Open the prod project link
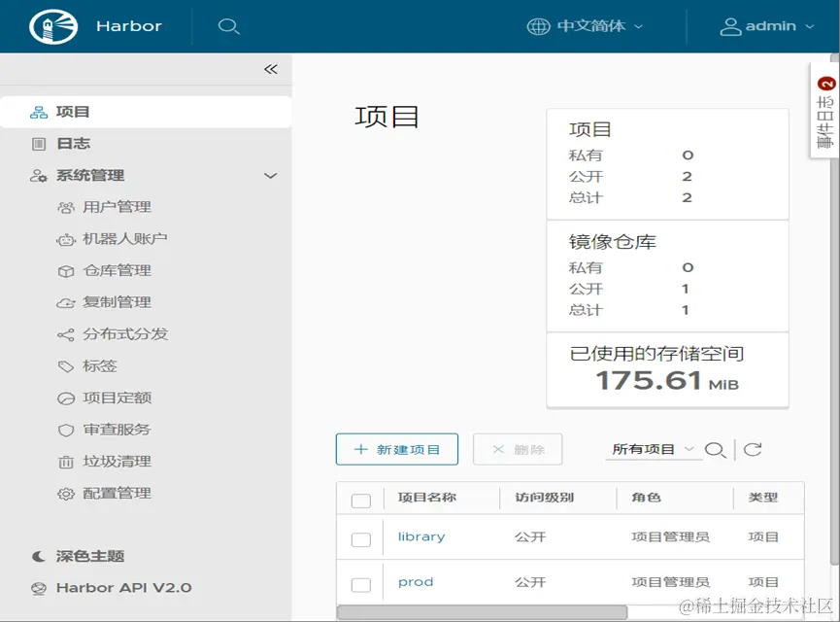This screenshot has width=840, height=622. coord(416,582)
